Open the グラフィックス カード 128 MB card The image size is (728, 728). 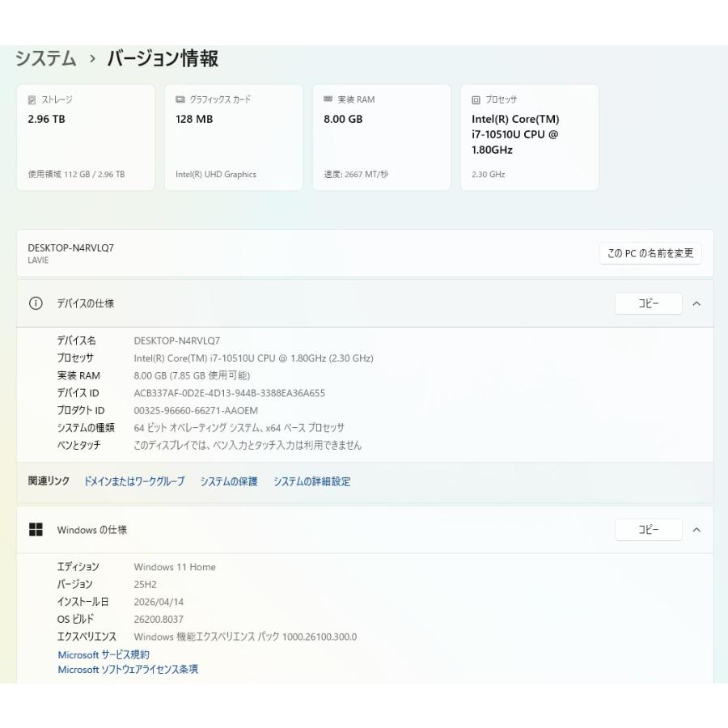point(234,138)
